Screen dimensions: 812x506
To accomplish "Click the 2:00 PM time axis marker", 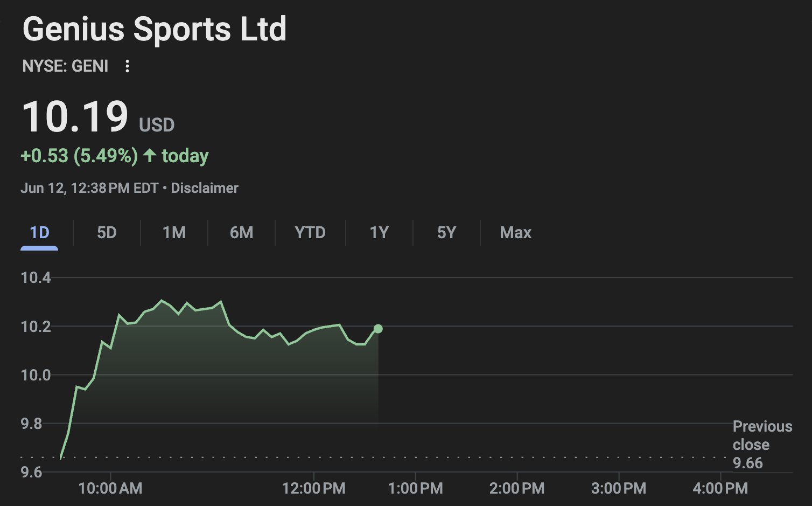I will [517, 488].
